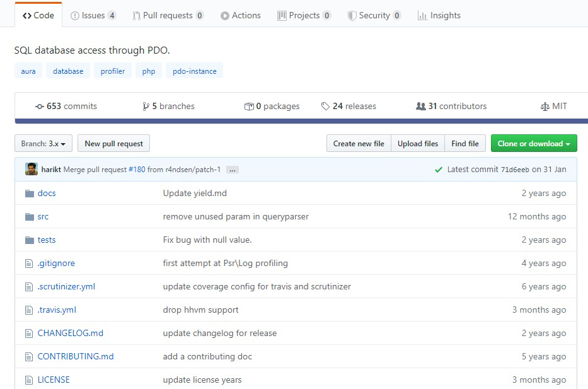Screen dimensions: 588x389
Task: Click the tag icon next to 24 releases
Action: pos(326,106)
